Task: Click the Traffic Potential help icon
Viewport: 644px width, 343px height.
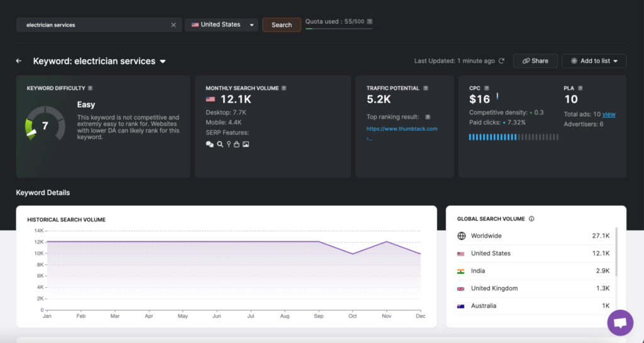Action: pos(426,88)
